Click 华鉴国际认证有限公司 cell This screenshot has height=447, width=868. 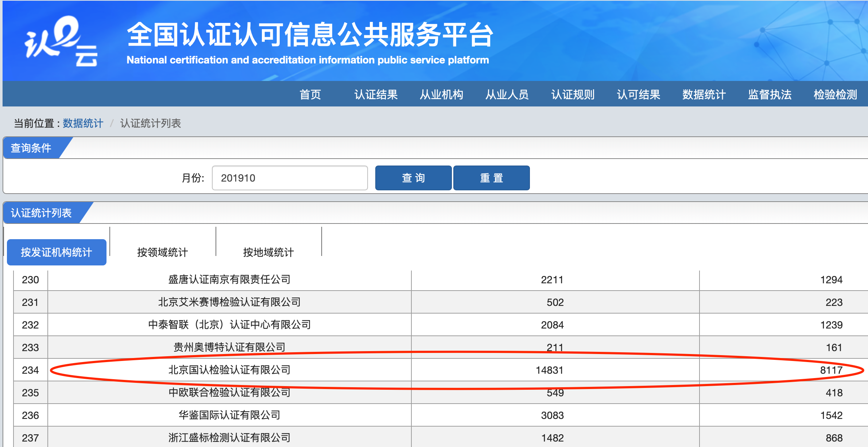click(x=229, y=415)
